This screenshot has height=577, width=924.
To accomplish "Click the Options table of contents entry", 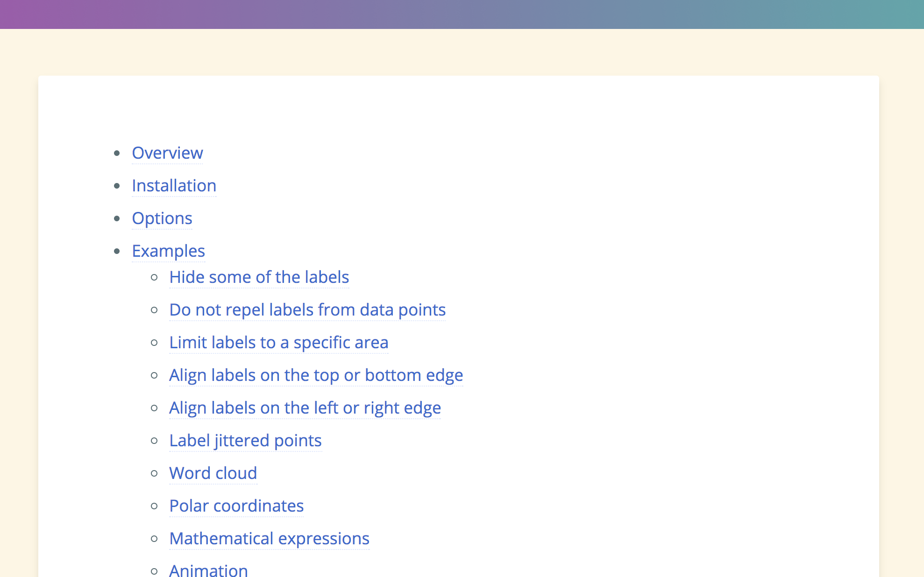I will [162, 218].
